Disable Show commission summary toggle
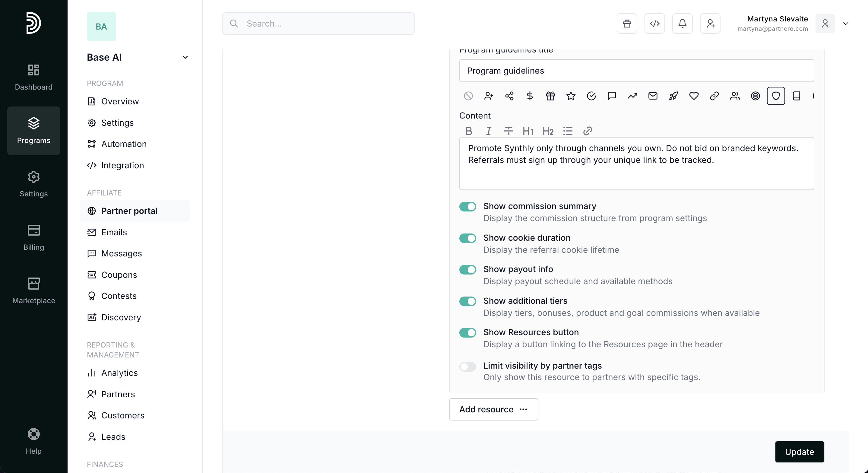Image resolution: width=868 pixels, height=473 pixels. click(468, 206)
